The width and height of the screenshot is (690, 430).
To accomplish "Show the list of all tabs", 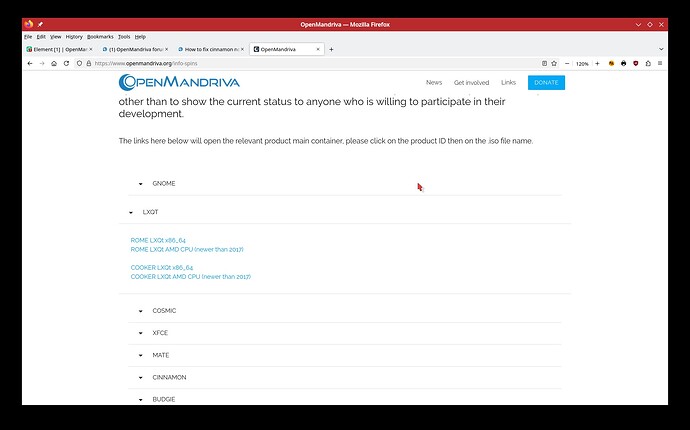I will pos(661,49).
